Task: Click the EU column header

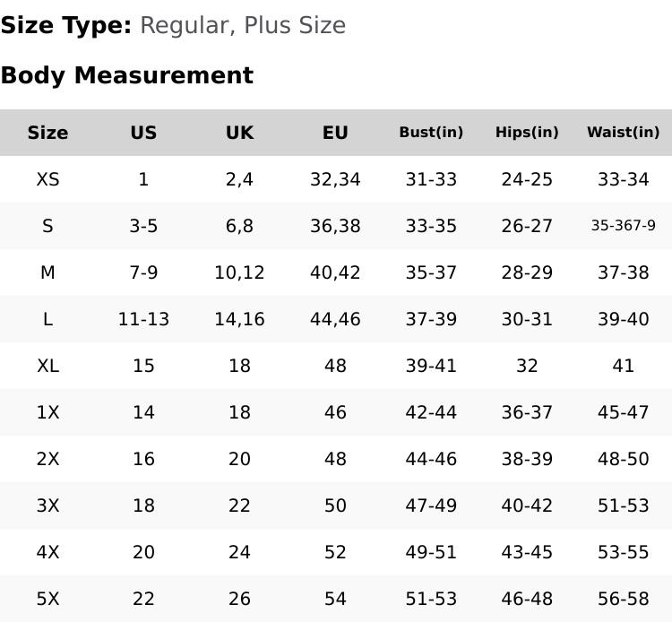Action: pyautogui.click(x=335, y=133)
